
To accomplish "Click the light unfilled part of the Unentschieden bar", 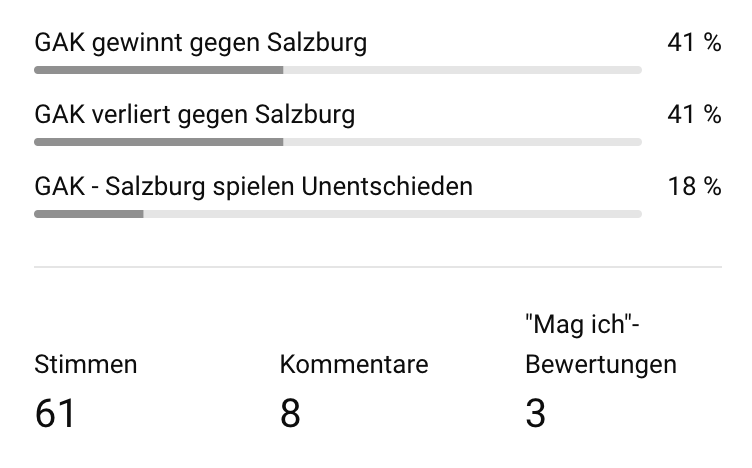I will tap(392, 214).
